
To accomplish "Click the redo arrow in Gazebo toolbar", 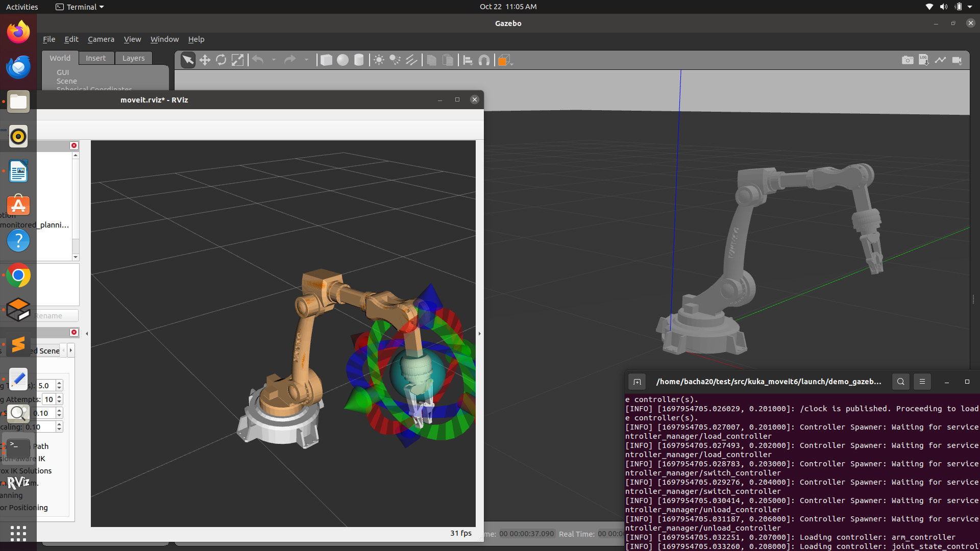I will pyautogui.click(x=290, y=60).
